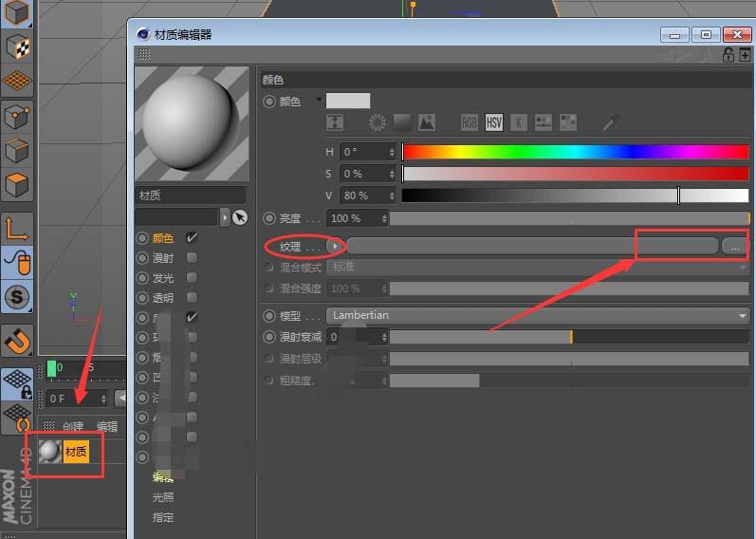
Task: Click radio circle beside 发光 channel
Action: pos(142,278)
